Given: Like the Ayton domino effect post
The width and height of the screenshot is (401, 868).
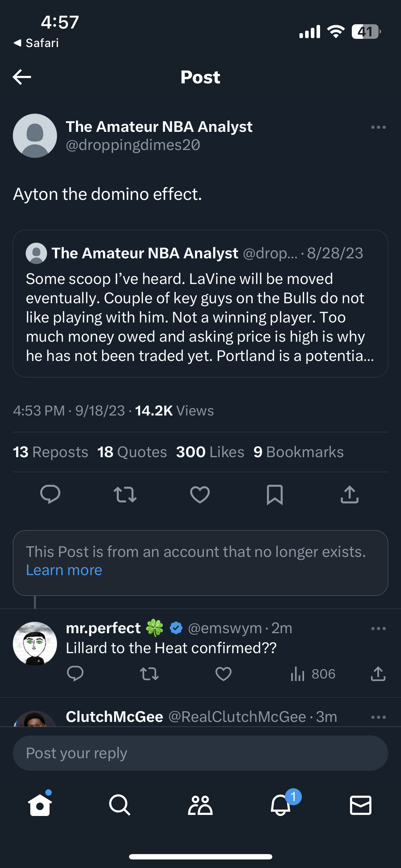Looking at the screenshot, I should click(x=200, y=494).
